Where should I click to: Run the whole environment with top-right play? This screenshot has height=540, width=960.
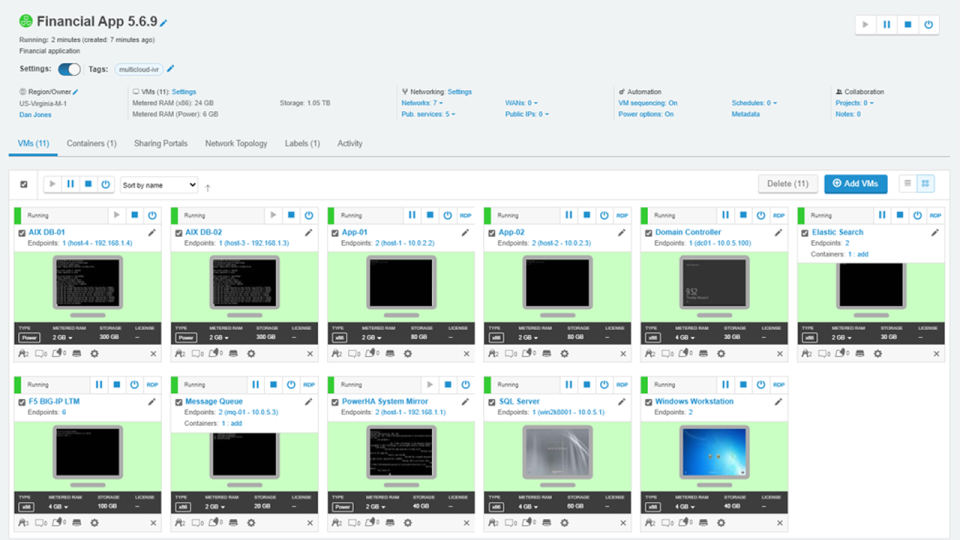pyautogui.click(x=865, y=24)
